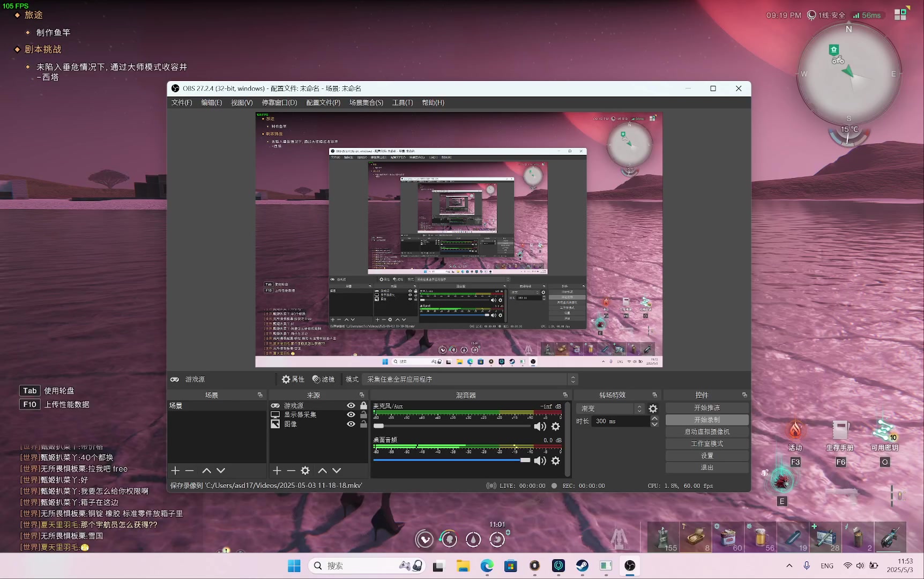Open OBS Studio from the Windows taskbar
This screenshot has width=924, height=579.
[x=630, y=566]
